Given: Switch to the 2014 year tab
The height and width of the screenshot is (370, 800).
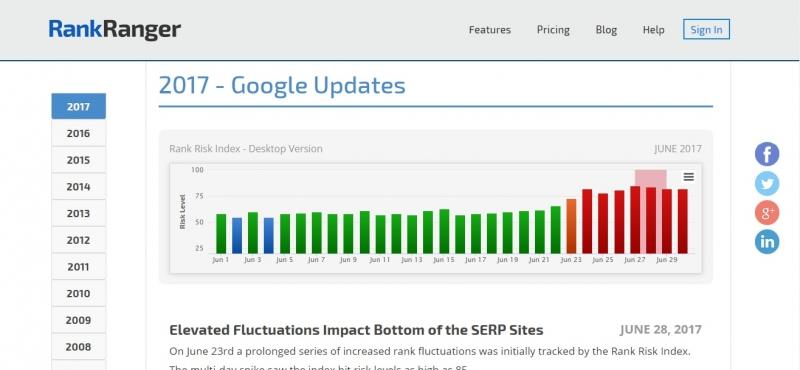Looking at the screenshot, I should pos(79,186).
